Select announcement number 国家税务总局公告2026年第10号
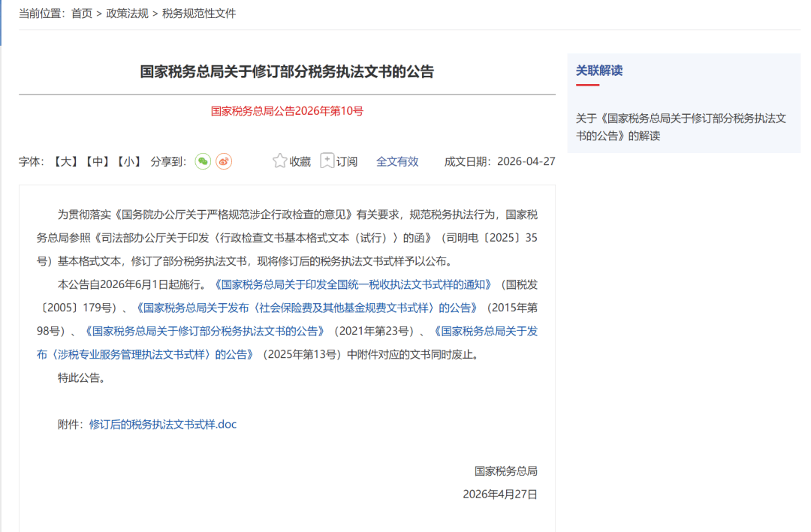 pos(287,111)
